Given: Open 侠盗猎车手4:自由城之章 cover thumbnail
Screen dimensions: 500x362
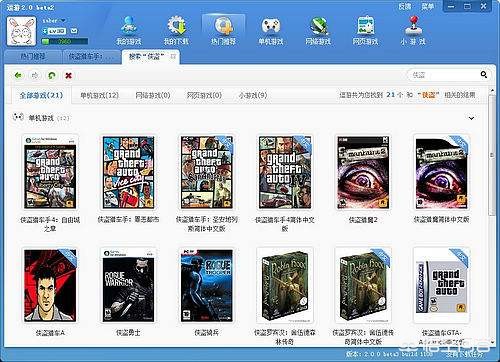Looking at the screenshot, I should coord(50,172).
